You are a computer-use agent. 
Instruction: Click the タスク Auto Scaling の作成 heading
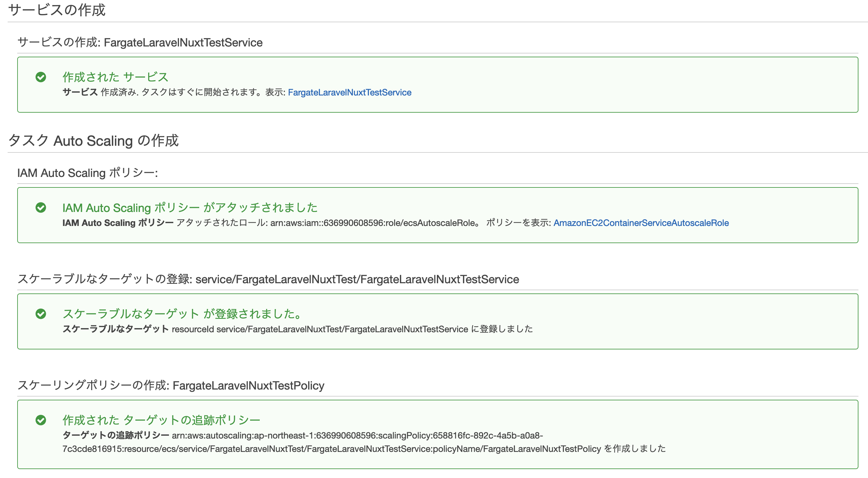[93, 141]
